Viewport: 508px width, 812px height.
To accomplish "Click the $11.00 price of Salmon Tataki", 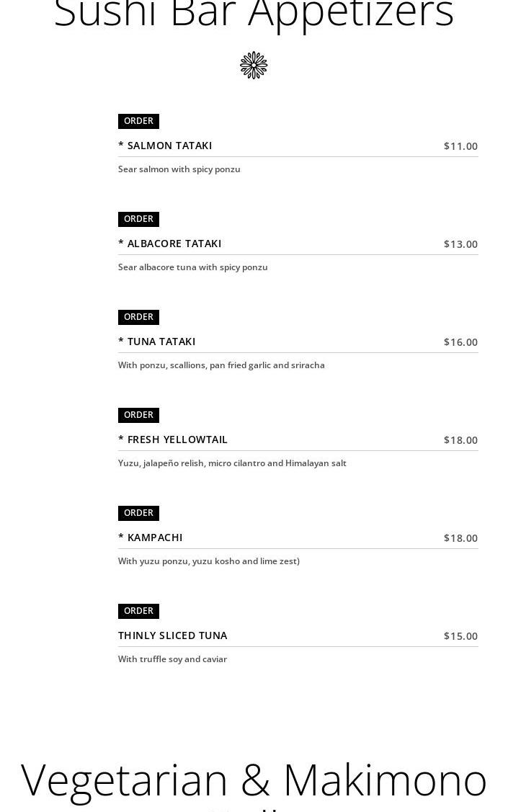I will tap(460, 146).
